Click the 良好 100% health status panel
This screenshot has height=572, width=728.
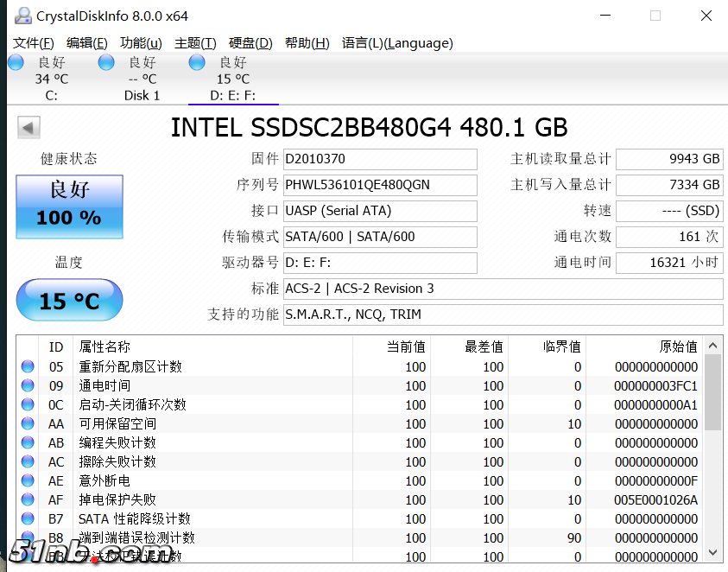(x=69, y=207)
